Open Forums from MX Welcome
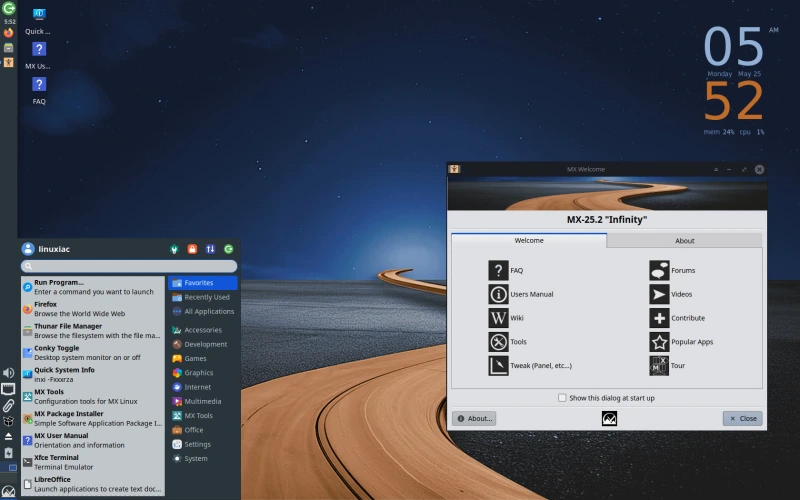This screenshot has height=500, width=800. [672, 270]
